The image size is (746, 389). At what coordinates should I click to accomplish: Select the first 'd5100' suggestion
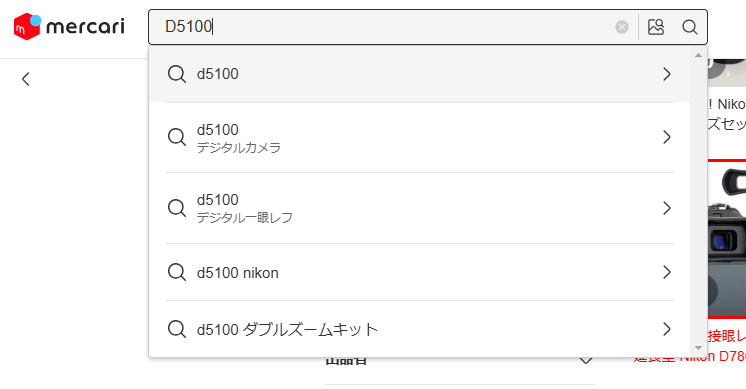pos(419,74)
